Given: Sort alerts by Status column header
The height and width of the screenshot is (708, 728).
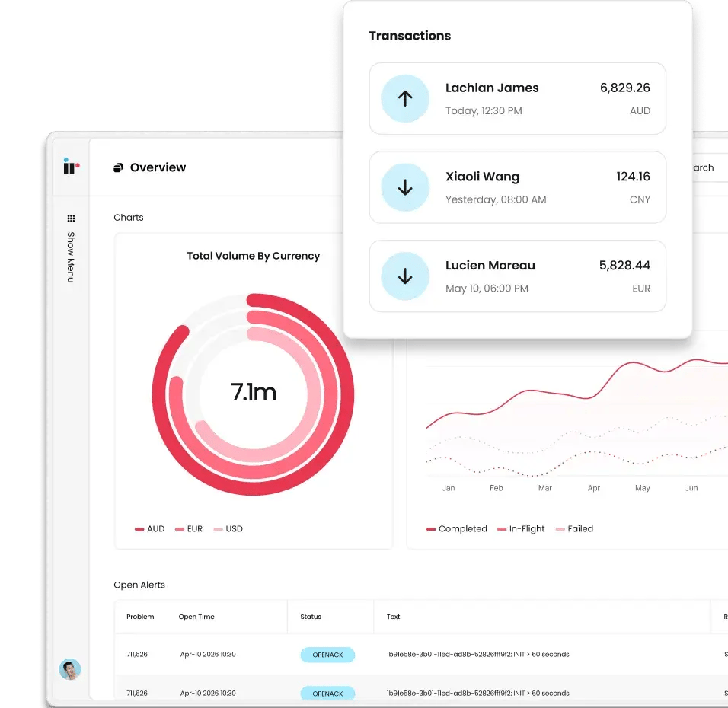Looking at the screenshot, I should point(311,617).
